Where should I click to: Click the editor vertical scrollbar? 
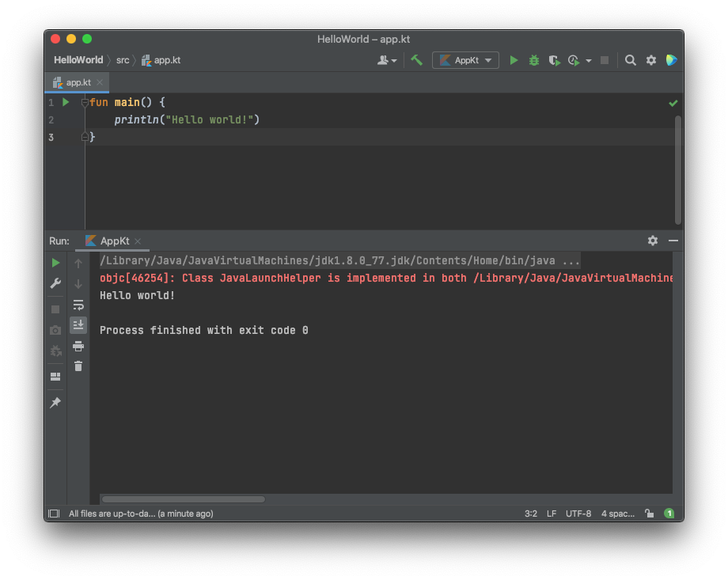point(678,169)
